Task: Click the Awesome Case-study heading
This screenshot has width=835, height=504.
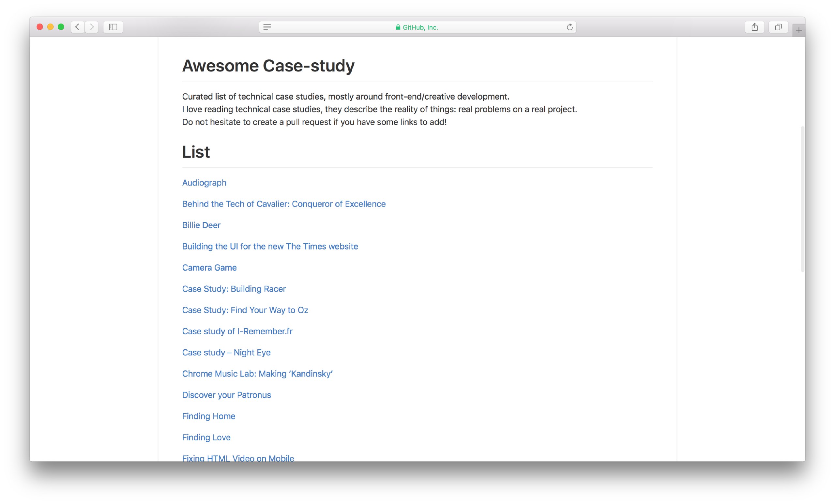Action: click(x=268, y=66)
